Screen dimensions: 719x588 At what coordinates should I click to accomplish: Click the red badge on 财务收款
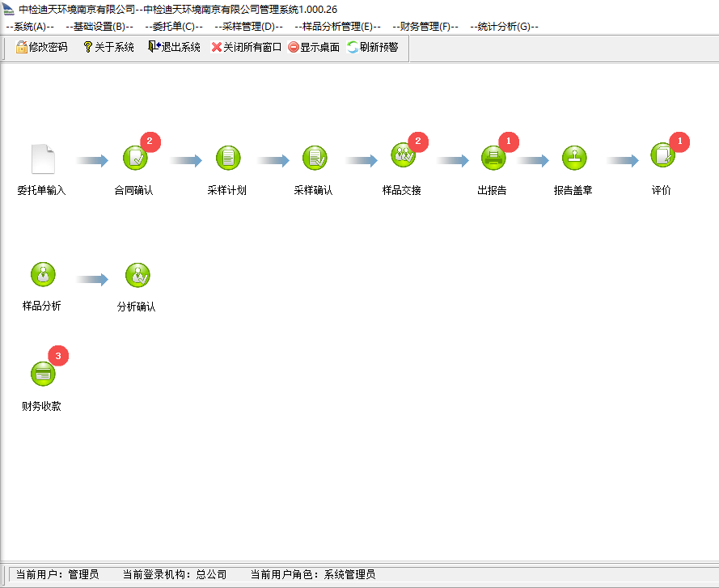click(58, 356)
